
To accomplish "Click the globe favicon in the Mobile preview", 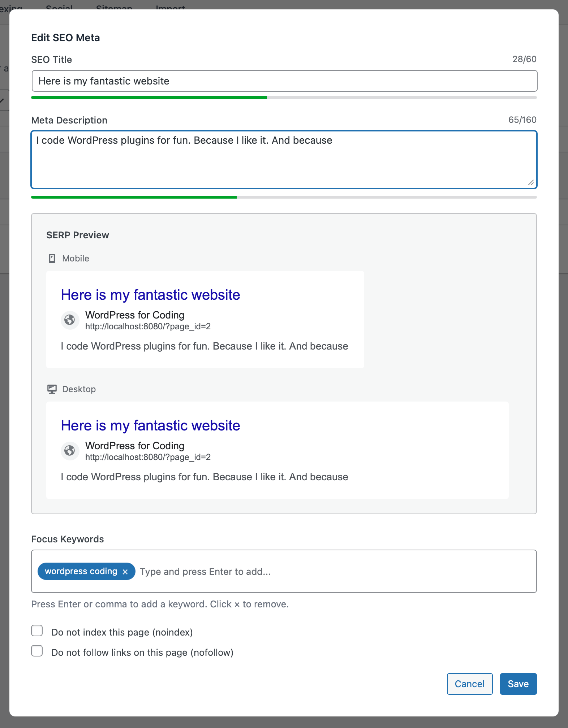I will click(x=70, y=320).
